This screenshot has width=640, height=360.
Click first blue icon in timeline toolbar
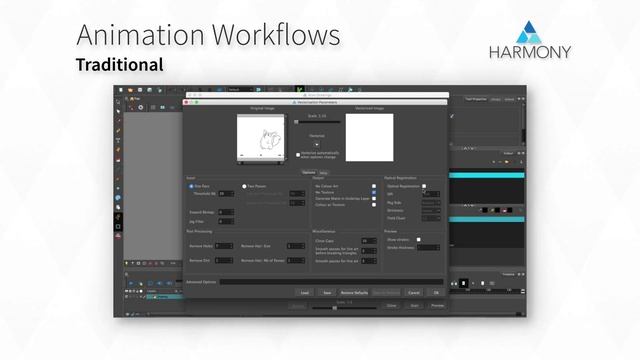(x=131, y=283)
